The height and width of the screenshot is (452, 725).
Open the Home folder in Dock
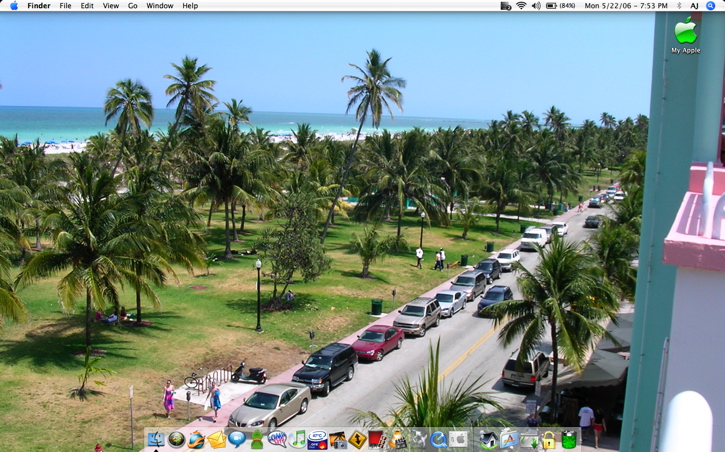488,439
